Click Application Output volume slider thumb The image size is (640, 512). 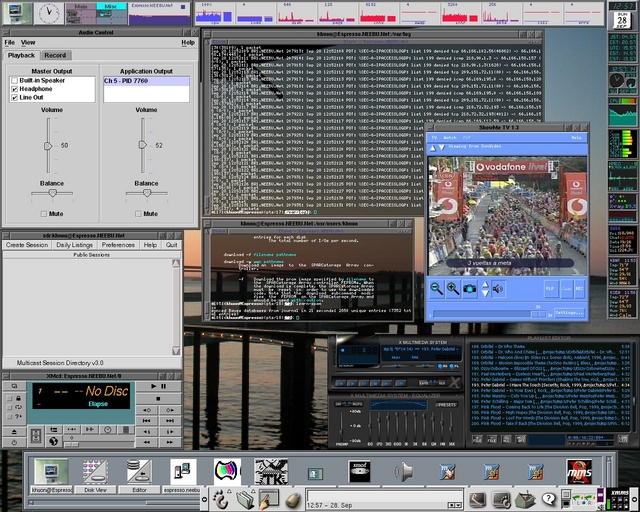[142, 145]
